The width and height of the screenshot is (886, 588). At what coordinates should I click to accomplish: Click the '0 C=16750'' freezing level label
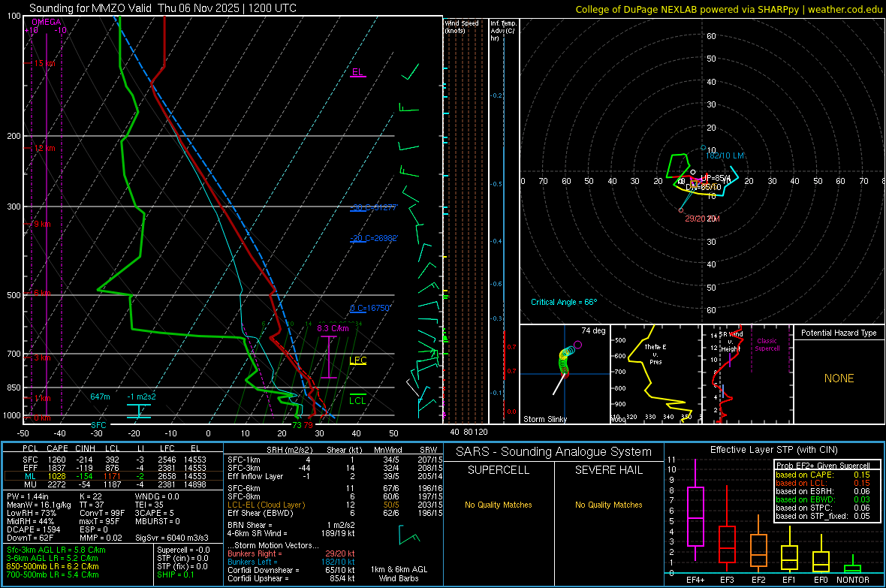[x=370, y=308]
